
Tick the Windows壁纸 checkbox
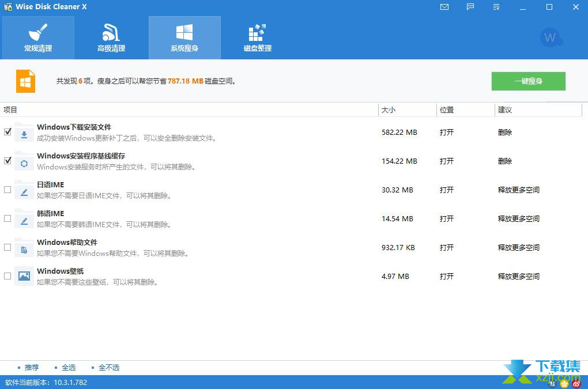pos(7,276)
